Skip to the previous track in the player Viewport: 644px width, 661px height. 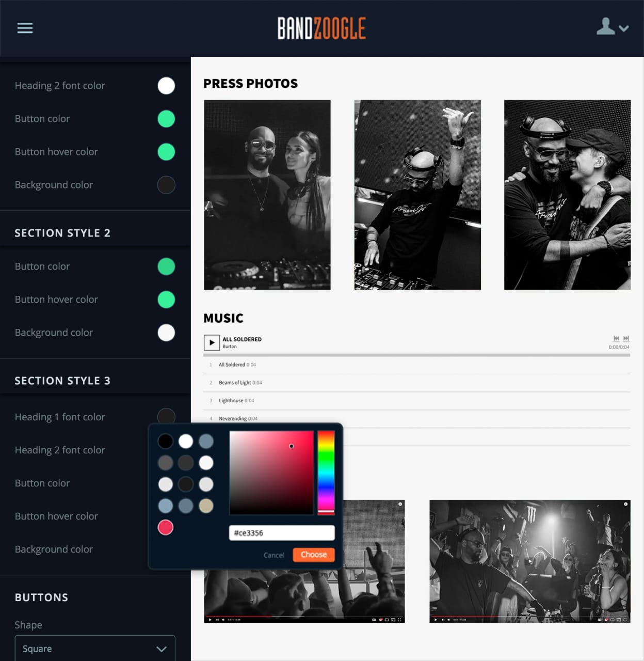(x=615, y=338)
